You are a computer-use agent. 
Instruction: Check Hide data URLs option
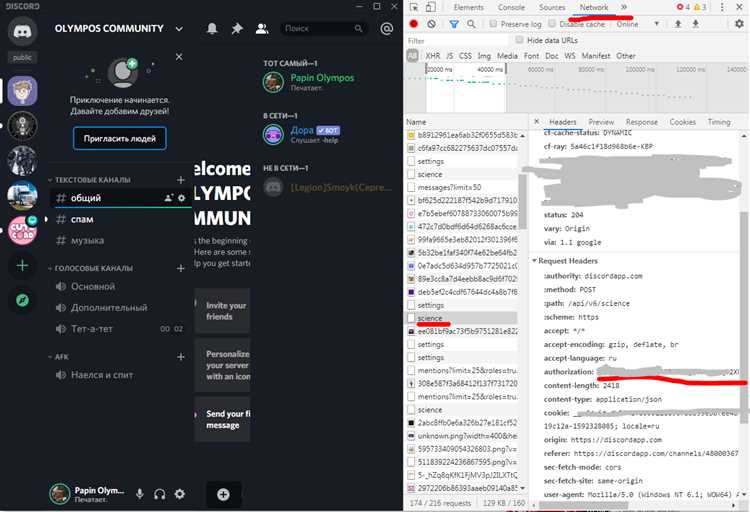pos(519,40)
